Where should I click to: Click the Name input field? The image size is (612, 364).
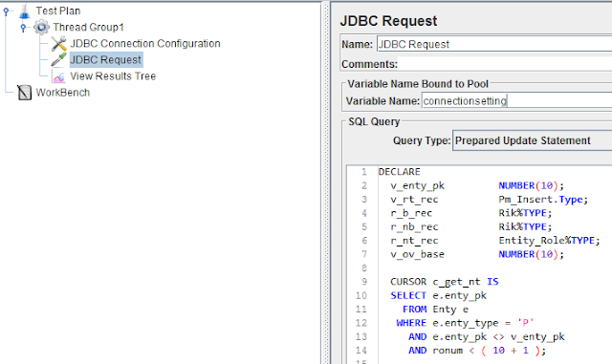(x=494, y=45)
